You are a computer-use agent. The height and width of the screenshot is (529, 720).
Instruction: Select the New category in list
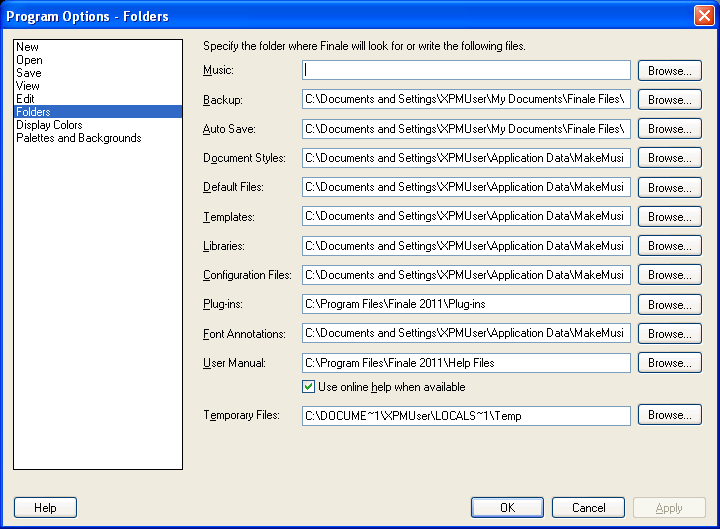click(27, 47)
